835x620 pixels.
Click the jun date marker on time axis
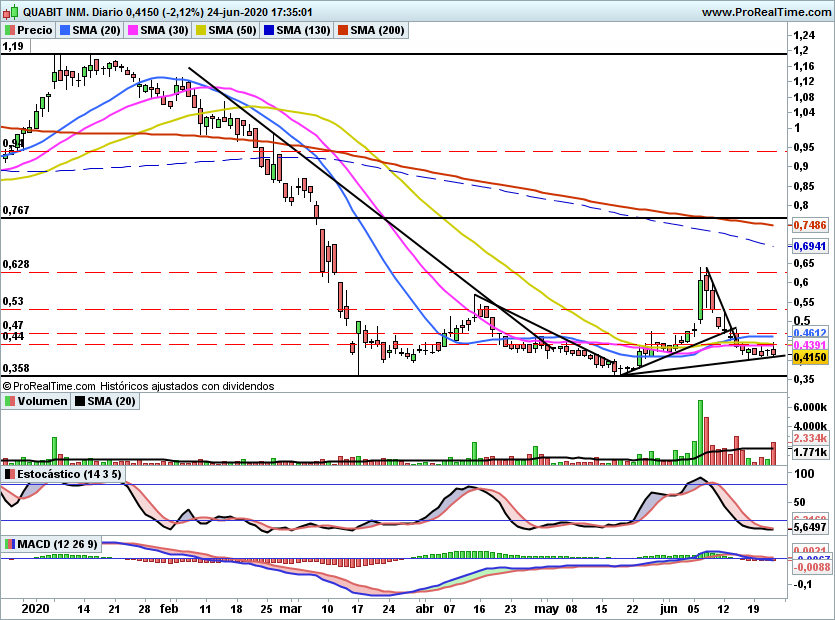[668, 609]
